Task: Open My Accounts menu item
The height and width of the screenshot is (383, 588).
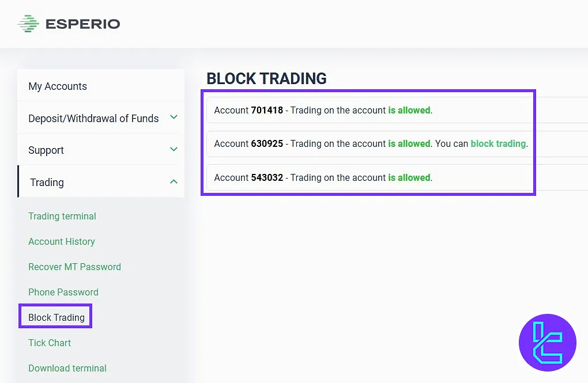Action: [58, 86]
